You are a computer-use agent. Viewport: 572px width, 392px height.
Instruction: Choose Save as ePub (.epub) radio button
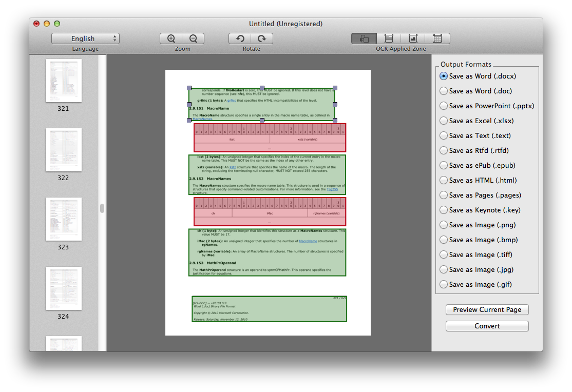pos(444,165)
